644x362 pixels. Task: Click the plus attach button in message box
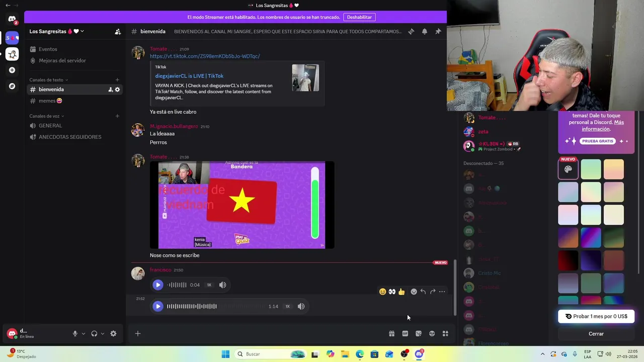(x=138, y=333)
